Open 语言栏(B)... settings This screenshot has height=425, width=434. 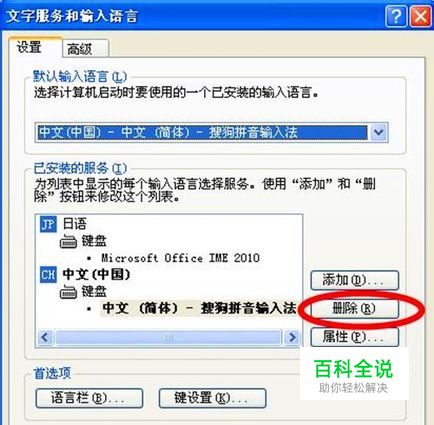[x=89, y=398]
